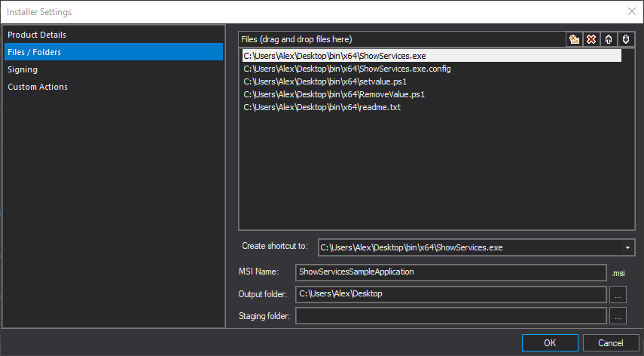Click into the MSI Name field

[450, 272]
